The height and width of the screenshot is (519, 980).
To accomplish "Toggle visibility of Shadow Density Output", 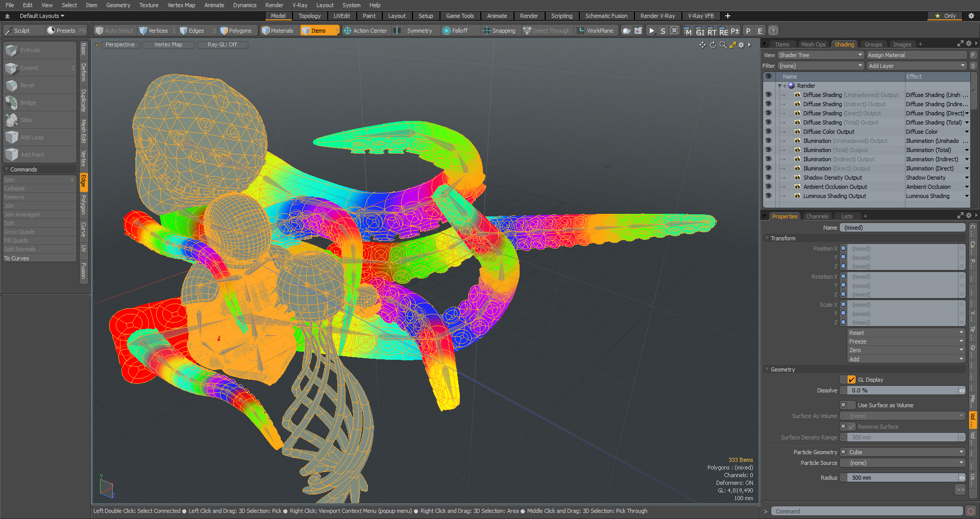I will (x=768, y=178).
